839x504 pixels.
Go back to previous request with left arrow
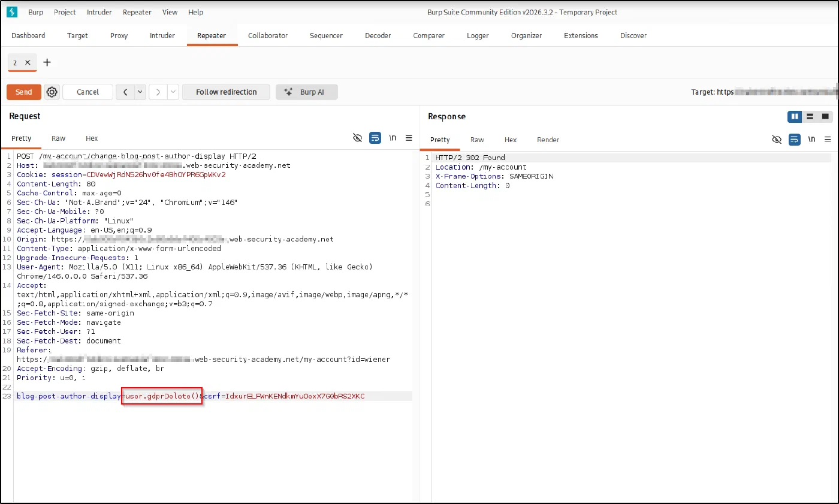coord(125,92)
